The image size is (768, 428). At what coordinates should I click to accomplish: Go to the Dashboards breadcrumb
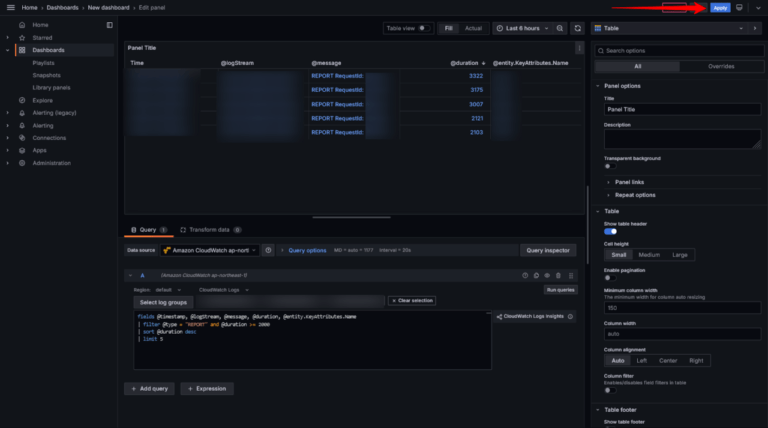(62, 8)
